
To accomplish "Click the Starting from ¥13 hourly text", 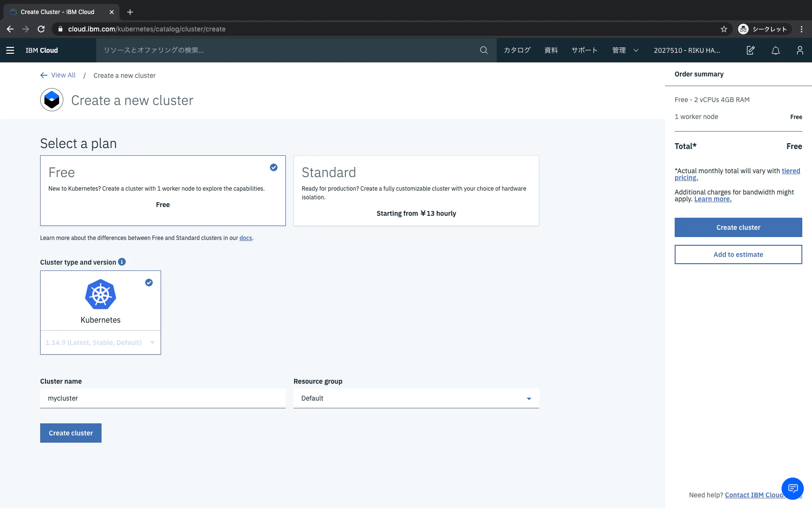I will pyautogui.click(x=416, y=213).
